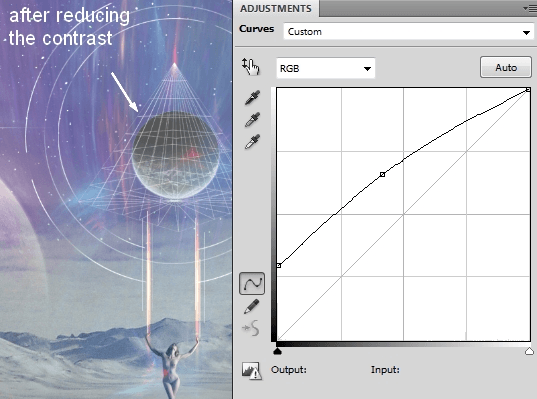Pick the black point eyedropper
Viewport: 537px width, 399px height.
pyautogui.click(x=252, y=98)
